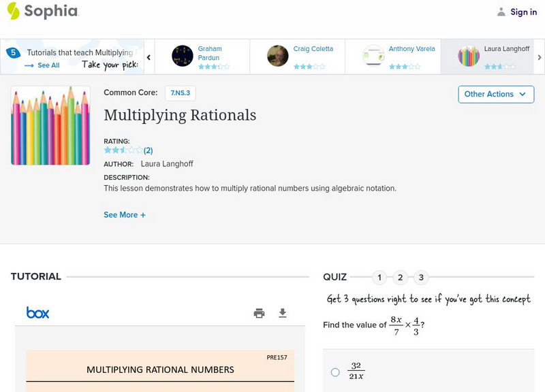Open See All tutorials link
Viewport: 545px width, 392px height.
[x=48, y=65]
